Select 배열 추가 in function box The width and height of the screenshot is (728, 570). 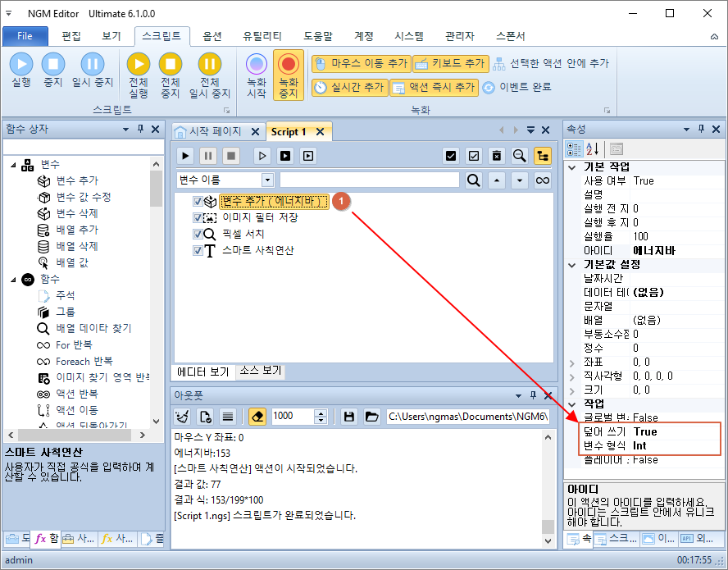click(x=77, y=230)
